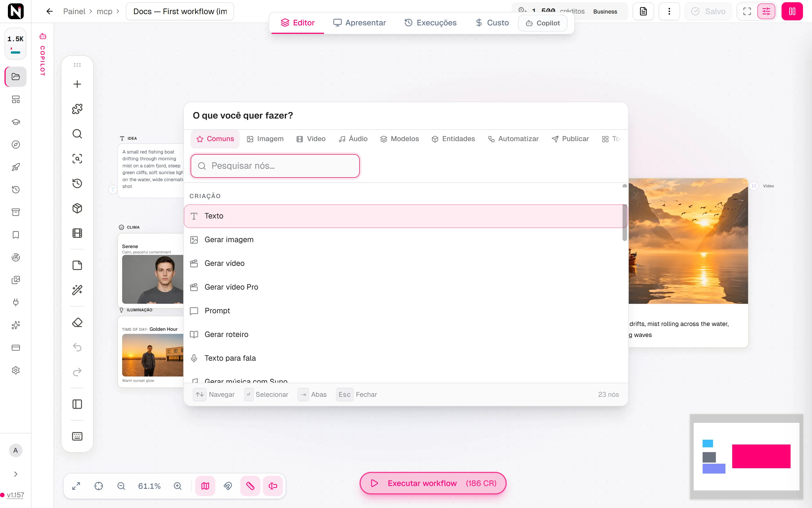Select the magic wand tool
812x508 pixels.
[x=77, y=290]
